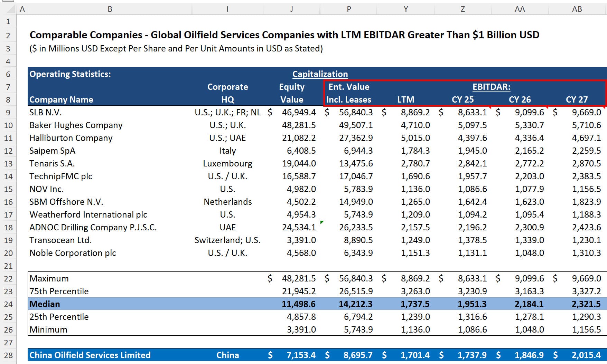Viewport: 607px width, 364px height.
Task: Select column B header
Action: 110,9
